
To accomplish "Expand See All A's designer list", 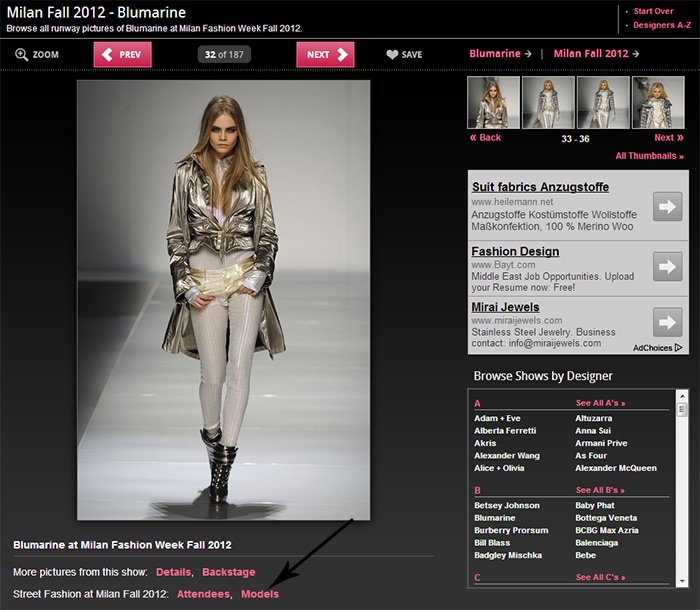I will (600, 403).
